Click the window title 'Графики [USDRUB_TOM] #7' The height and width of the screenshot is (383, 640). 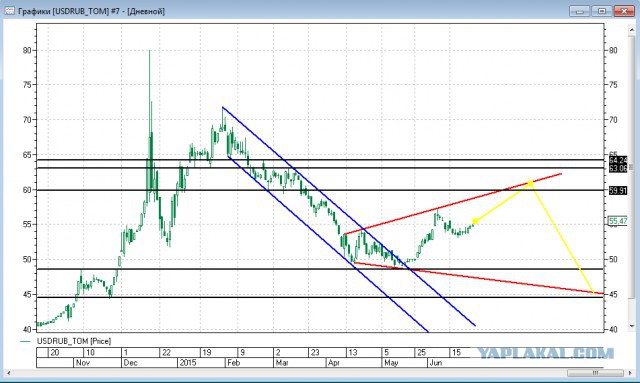(68, 11)
